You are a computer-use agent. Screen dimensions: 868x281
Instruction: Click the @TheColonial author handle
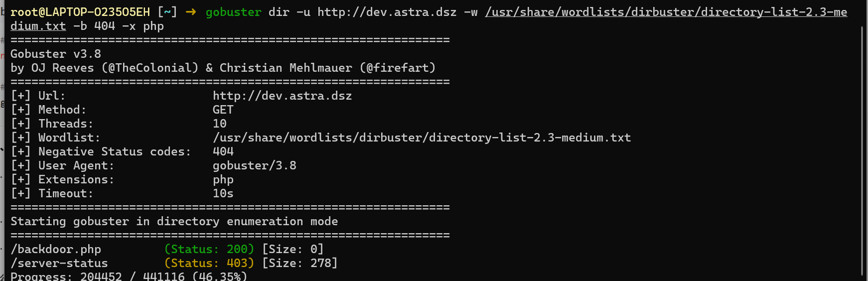(x=150, y=68)
